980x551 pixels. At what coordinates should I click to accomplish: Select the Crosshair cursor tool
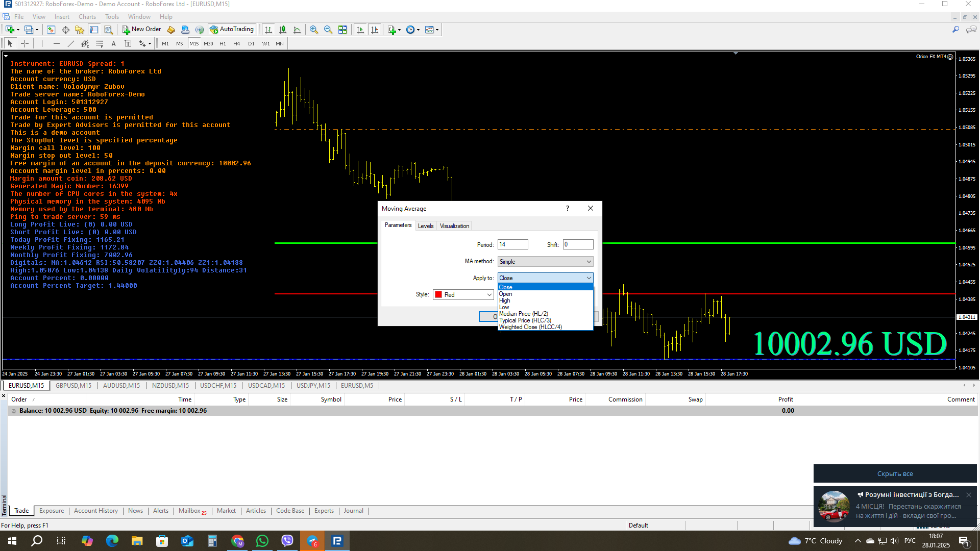(24, 44)
